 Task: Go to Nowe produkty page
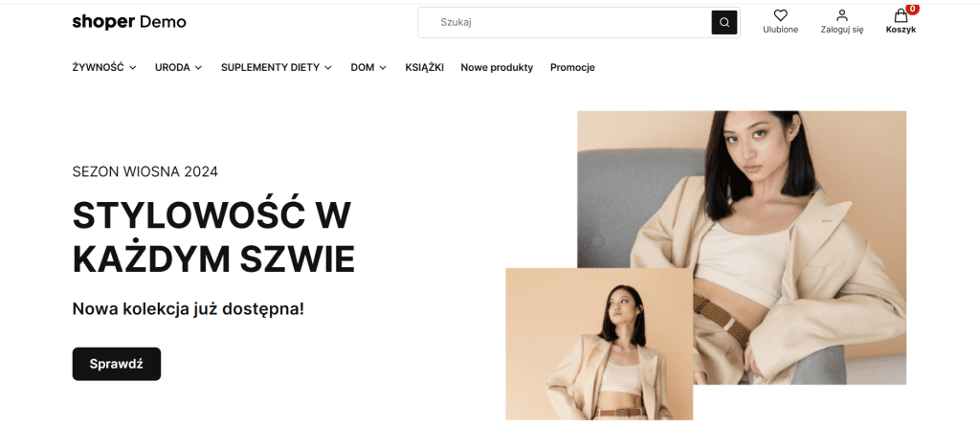[497, 68]
